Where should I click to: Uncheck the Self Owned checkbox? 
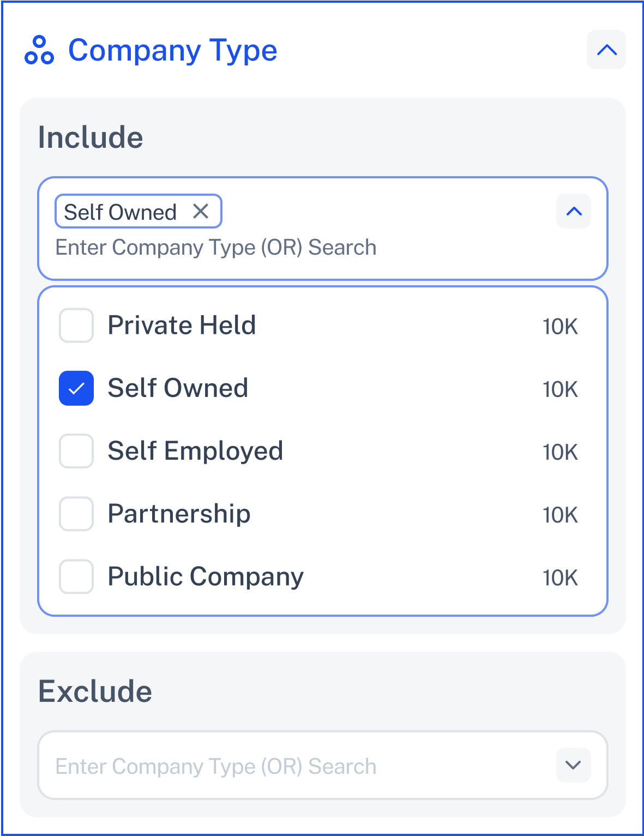click(76, 388)
